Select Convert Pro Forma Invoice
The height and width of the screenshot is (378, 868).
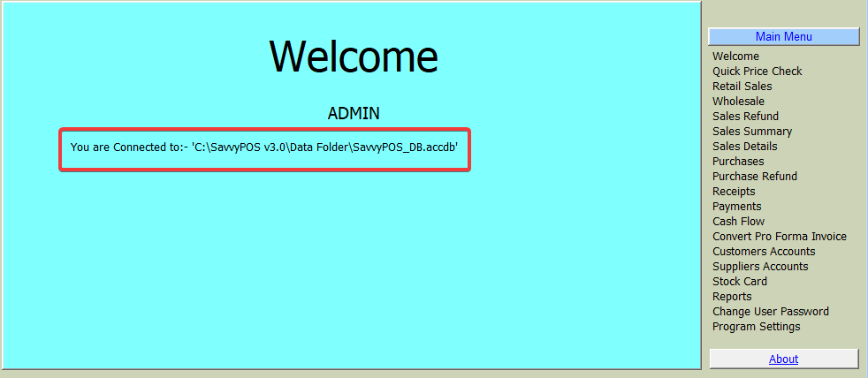(x=779, y=237)
